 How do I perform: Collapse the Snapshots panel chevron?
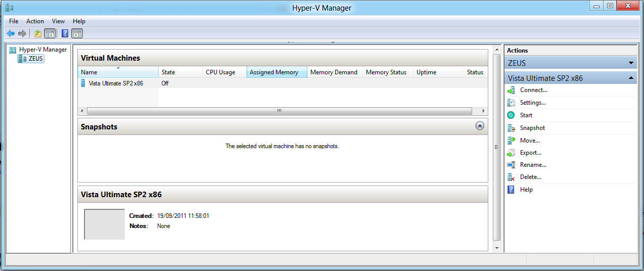click(480, 126)
